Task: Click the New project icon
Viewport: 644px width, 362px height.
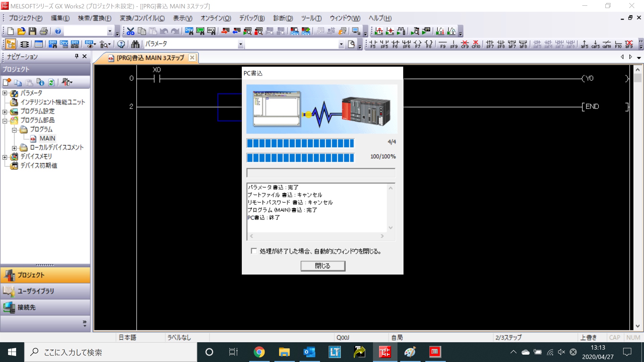Action: (x=10, y=31)
